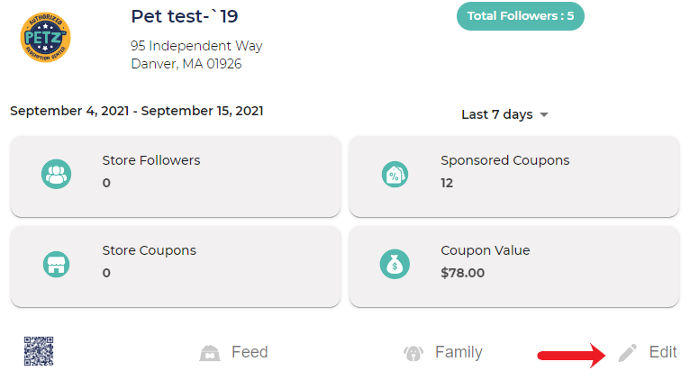Open the store QR code
The image size is (690, 389).
point(39,351)
